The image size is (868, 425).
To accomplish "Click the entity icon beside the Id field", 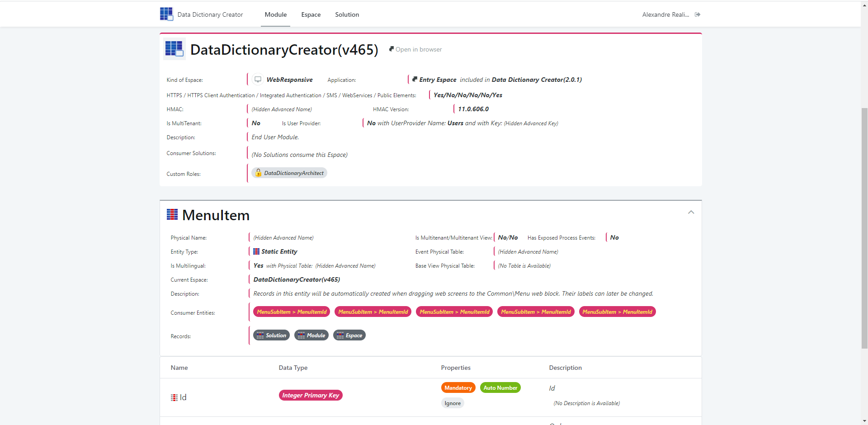I will point(174,397).
